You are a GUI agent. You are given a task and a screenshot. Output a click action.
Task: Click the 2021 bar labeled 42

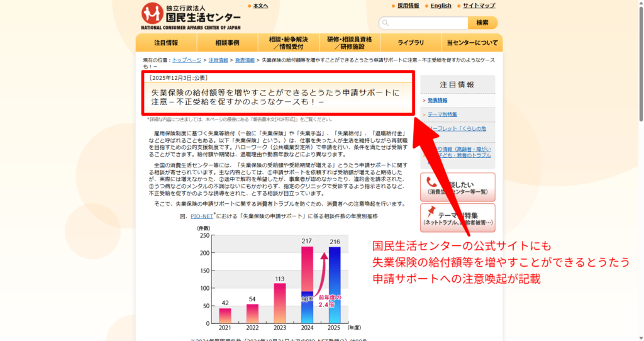click(225, 316)
